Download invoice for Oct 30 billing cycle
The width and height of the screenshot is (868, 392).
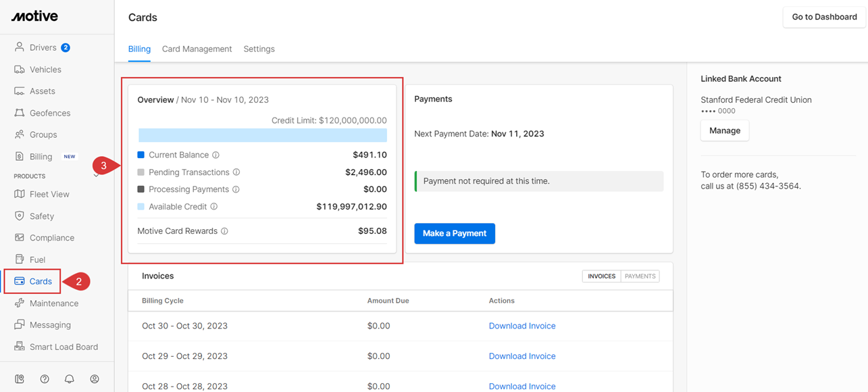pos(521,326)
